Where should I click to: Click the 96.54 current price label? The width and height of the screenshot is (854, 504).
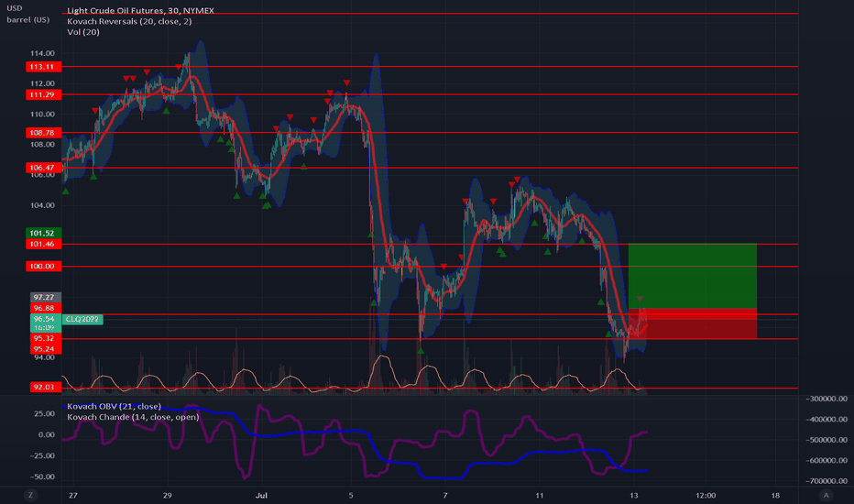[45, 319]
